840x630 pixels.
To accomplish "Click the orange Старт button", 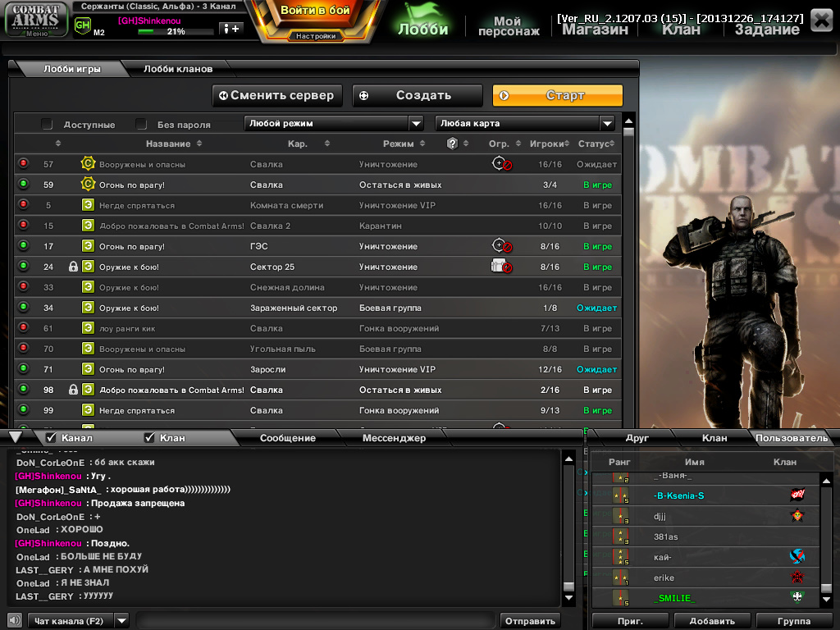I will (x=558, y=95).
